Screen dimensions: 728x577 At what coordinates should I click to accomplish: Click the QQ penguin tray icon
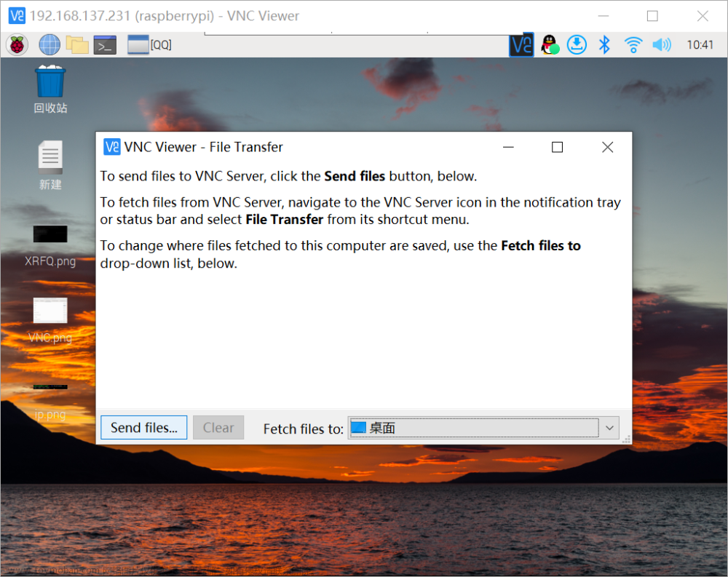550,45
